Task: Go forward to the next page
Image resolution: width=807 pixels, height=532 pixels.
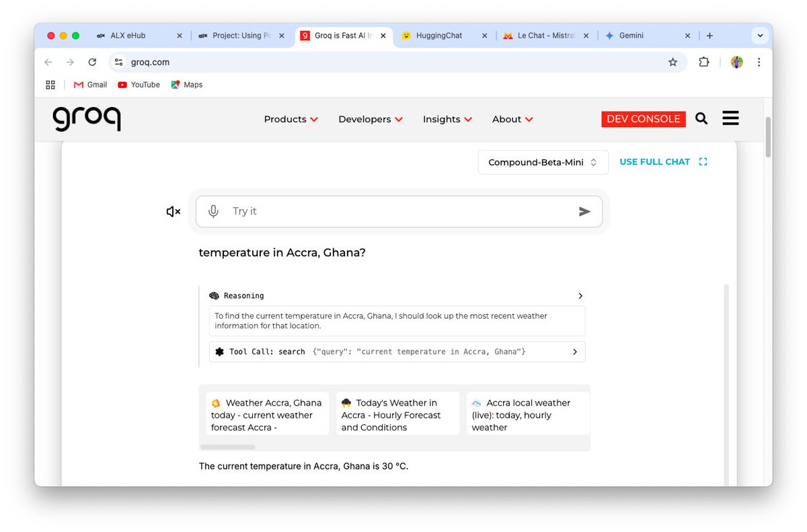Action: 70,62
